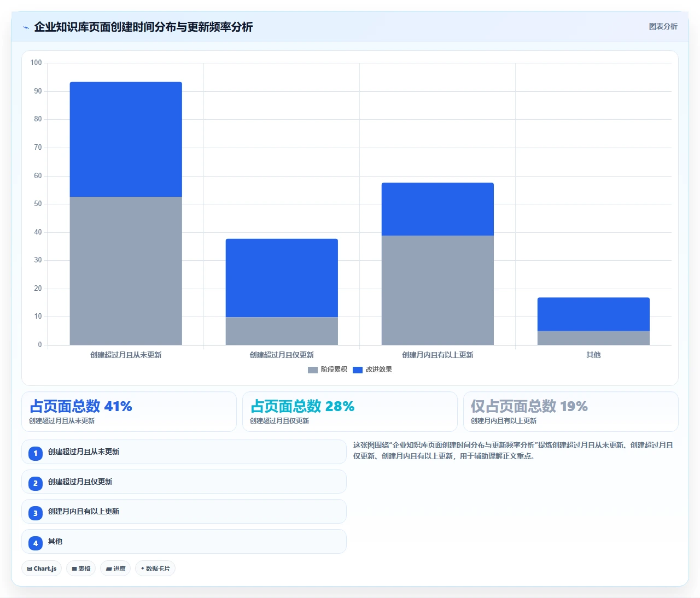Select the 占页面总数 41% stat card
The image size is (700, 598).
click(129, 412)
